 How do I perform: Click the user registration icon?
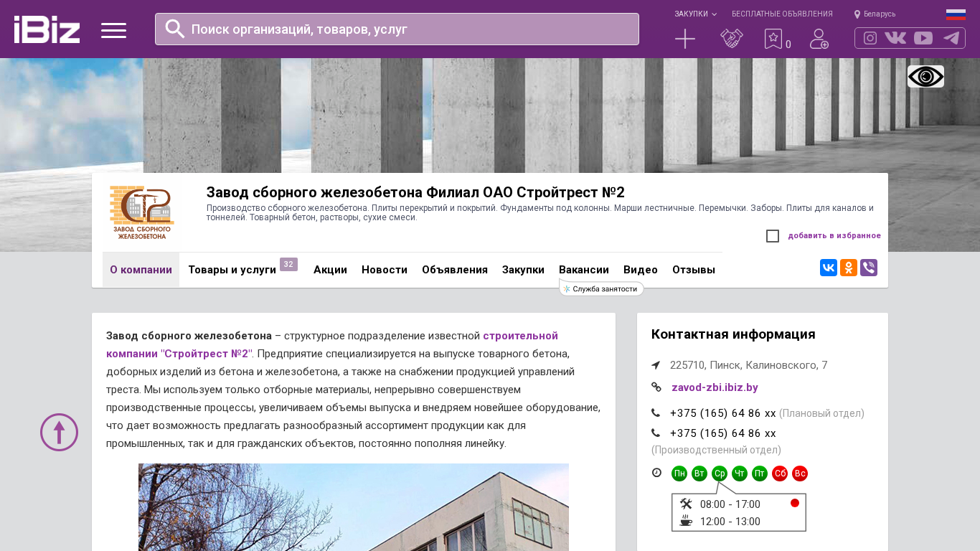tap(819, 39)
